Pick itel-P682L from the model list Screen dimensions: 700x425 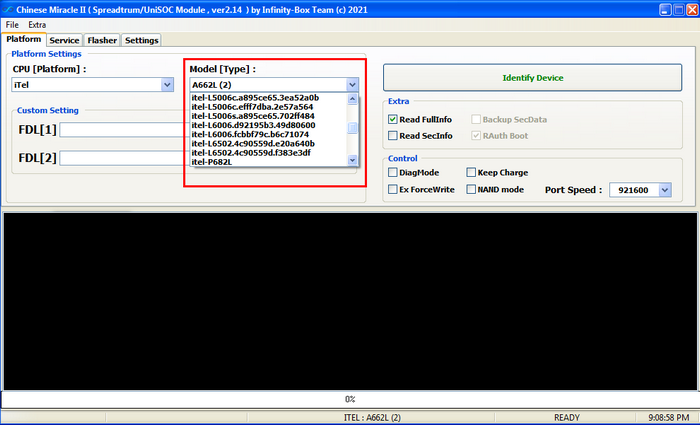(268, 162)
